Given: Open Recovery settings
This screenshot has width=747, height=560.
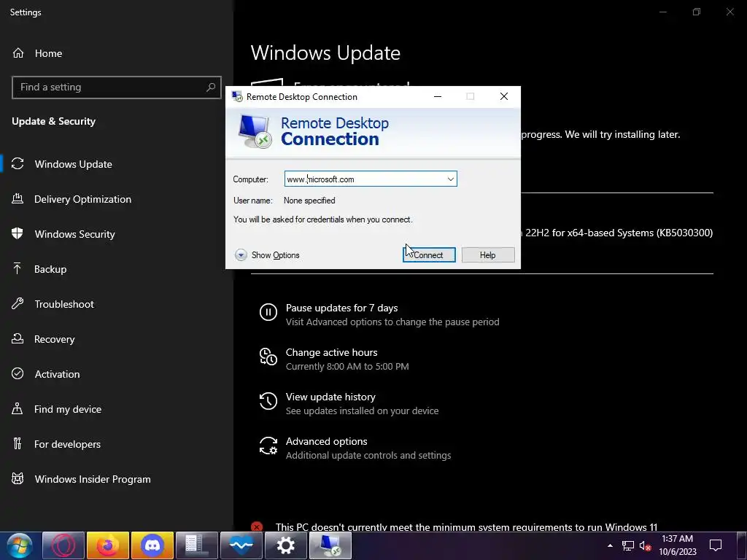Looking at the screenshot, I should tap(54, 339).
